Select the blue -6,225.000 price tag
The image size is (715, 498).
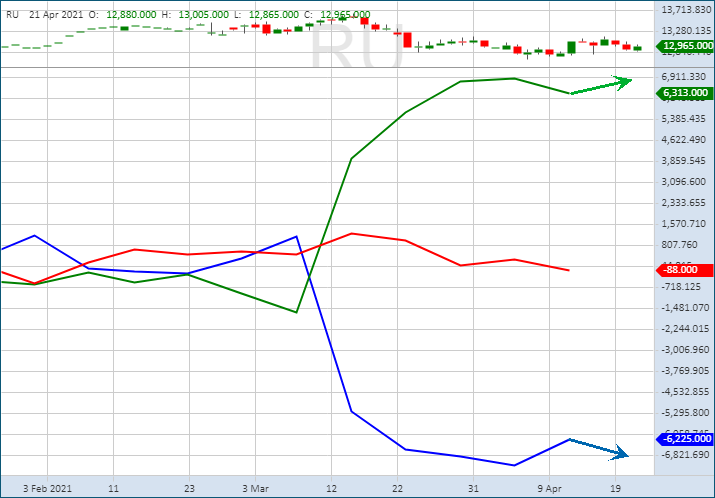pos(685,439)
